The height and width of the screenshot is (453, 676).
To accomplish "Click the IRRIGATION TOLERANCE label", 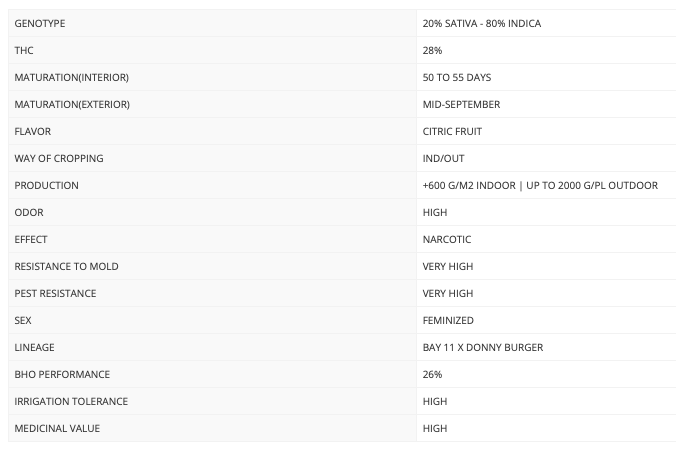I will coord(69,401).
